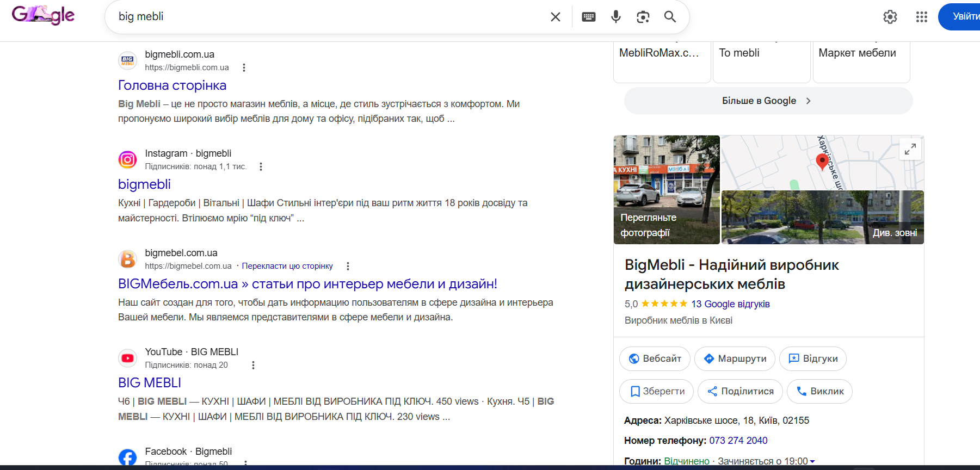Open more options for Facebook Bigmebli result
The height and width of the screenshot is (470, 980).
(x=246, y=464)
